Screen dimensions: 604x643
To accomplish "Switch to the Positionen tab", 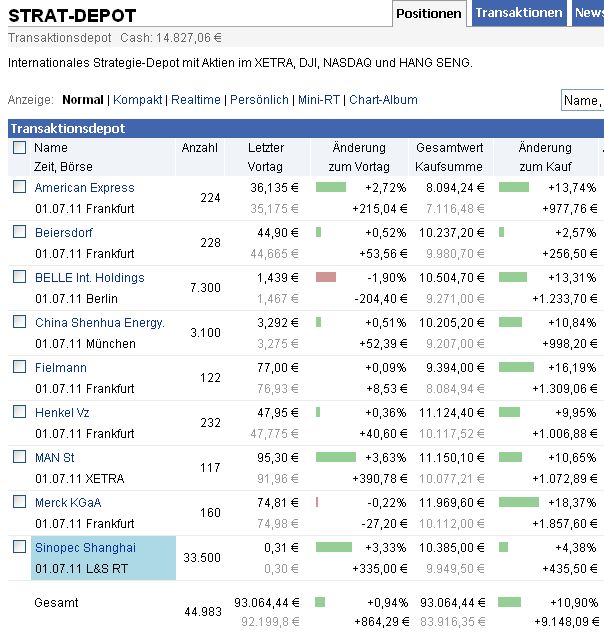I will pyautogui.click(x=428, y=14).
